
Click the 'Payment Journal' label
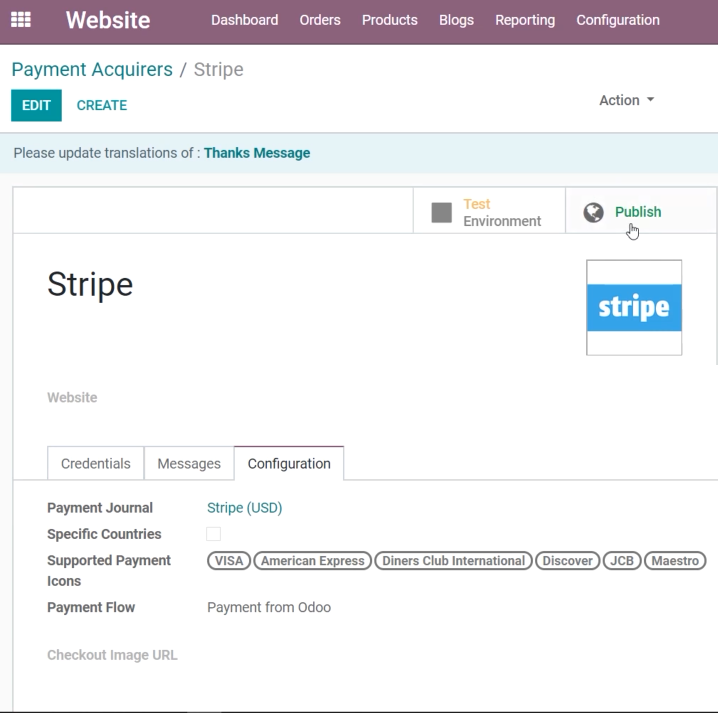(x=100, y=508)
